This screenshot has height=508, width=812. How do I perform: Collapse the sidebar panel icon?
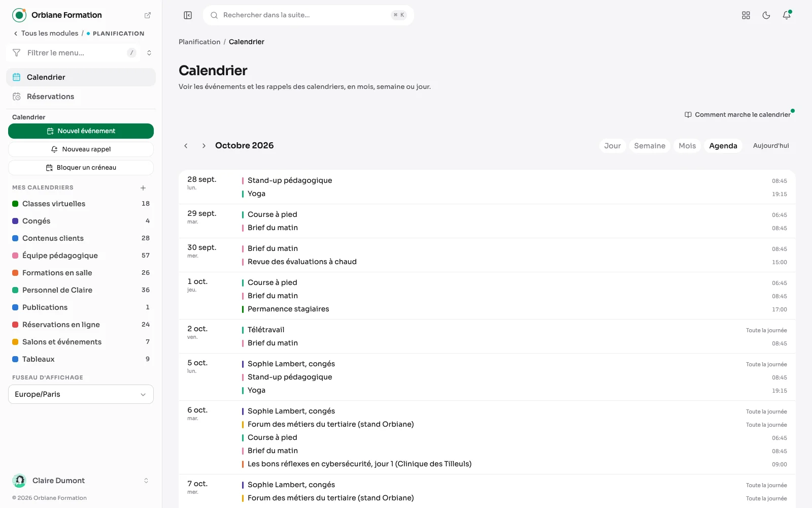tap(188, 15)
